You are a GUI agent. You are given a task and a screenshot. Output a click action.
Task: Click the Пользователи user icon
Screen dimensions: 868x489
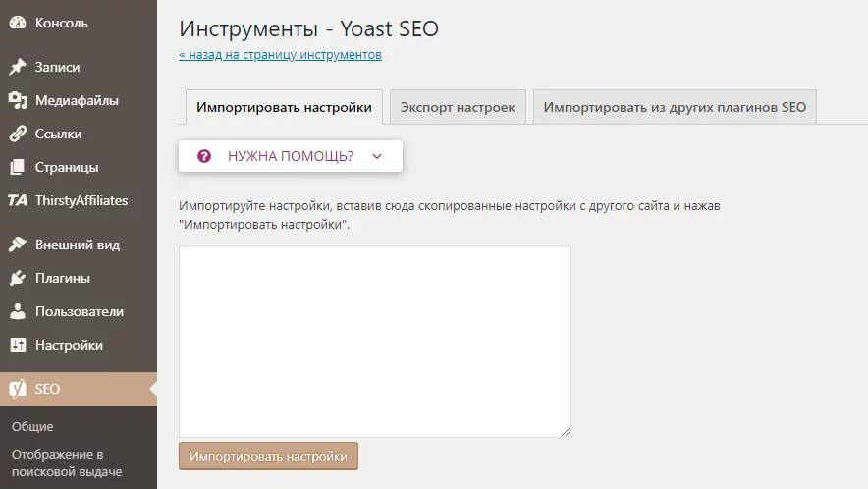(18, 311)
